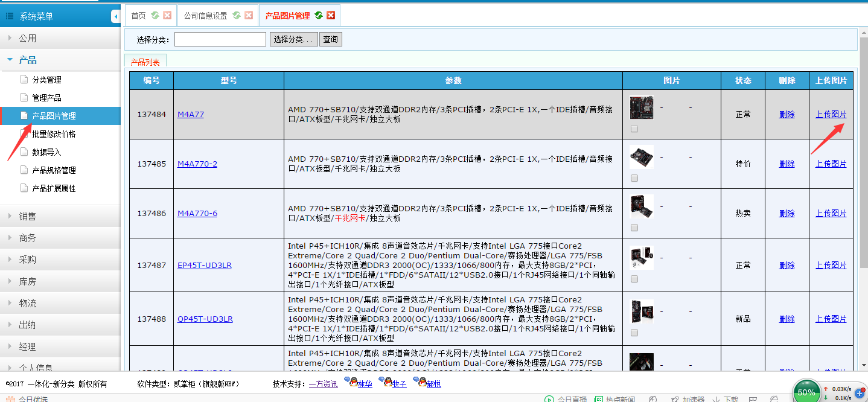Click the 热卖 status cell

pyautogui.click(x=743, y=213)
